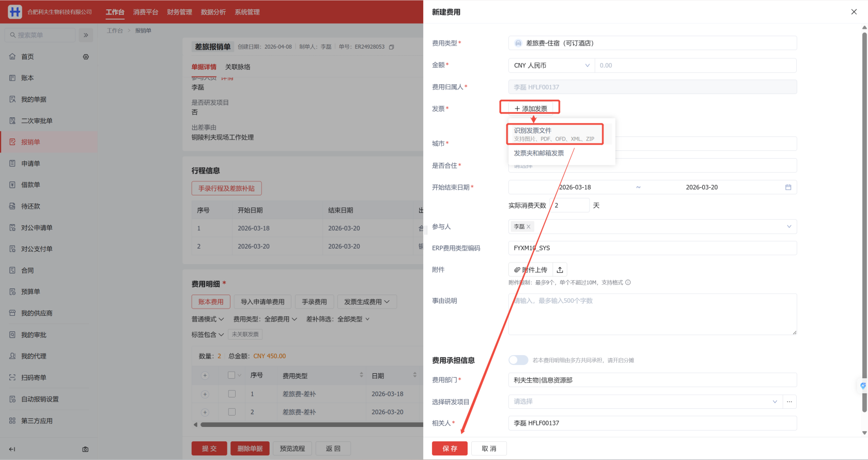The width and height of the screenshot is (868, 460).
Task: Copy the document number ER24928053
Action: tap(392, 47)
